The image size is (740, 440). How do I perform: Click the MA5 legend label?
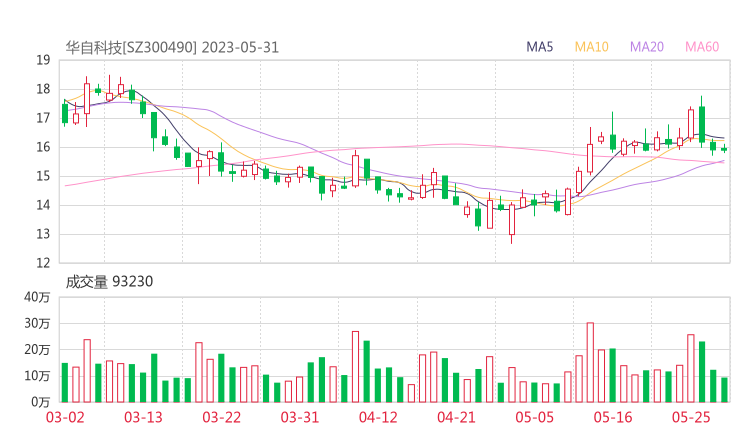pyautogui.click(x=539, y=47)
